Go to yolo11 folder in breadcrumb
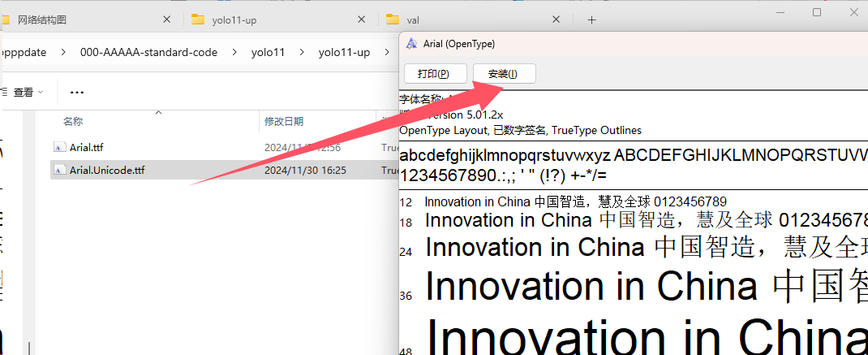This screenshot has height=355, width=868. coord(268,53)
